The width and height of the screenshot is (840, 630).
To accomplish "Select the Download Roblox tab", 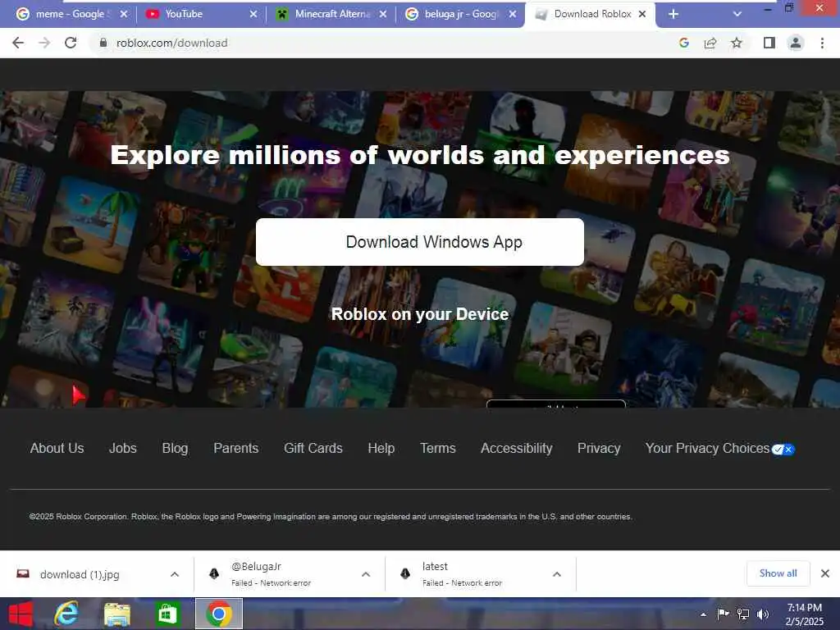I will click(x=591, y=14).
